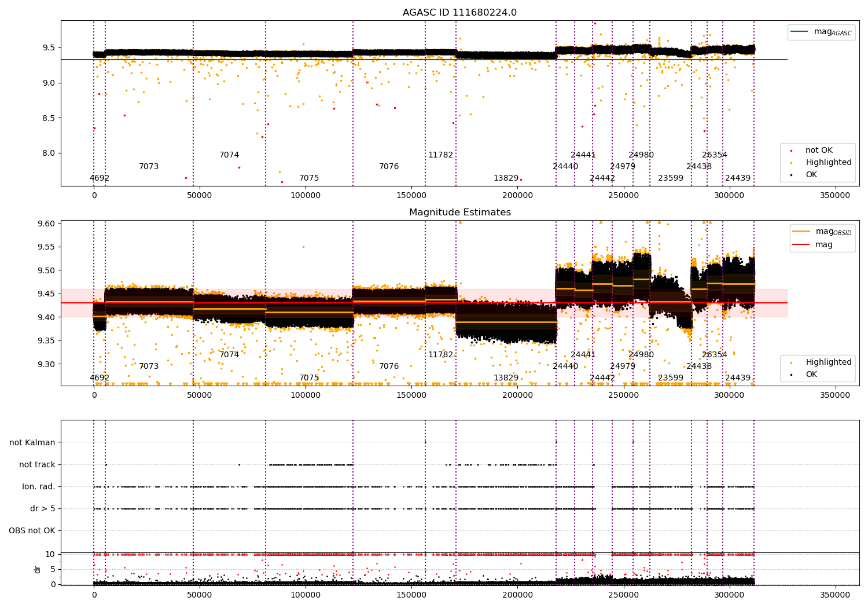Click "not OK" in the top plot legend
Viewport: 868px width, 608px height.
[x=819, y=151]
